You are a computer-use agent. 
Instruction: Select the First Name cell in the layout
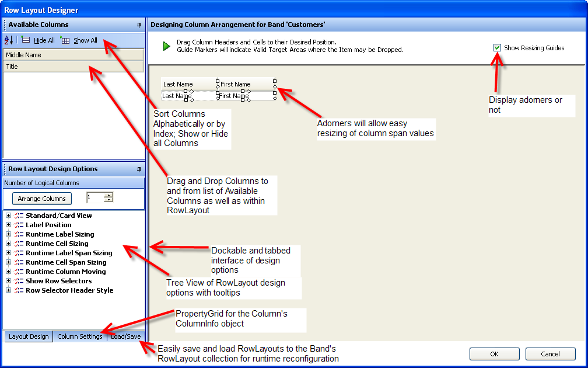tap(246, 96)
